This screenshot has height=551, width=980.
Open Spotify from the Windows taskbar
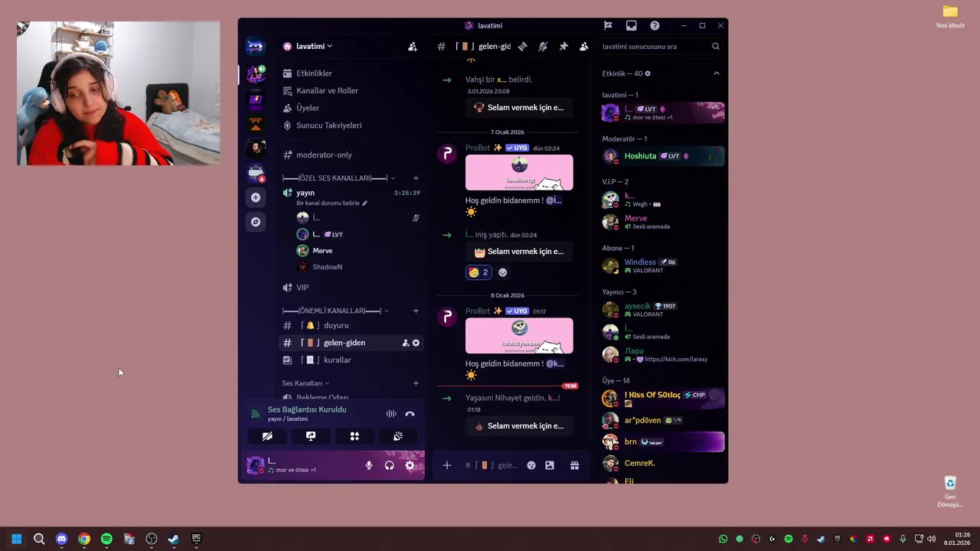coord(106,539)
